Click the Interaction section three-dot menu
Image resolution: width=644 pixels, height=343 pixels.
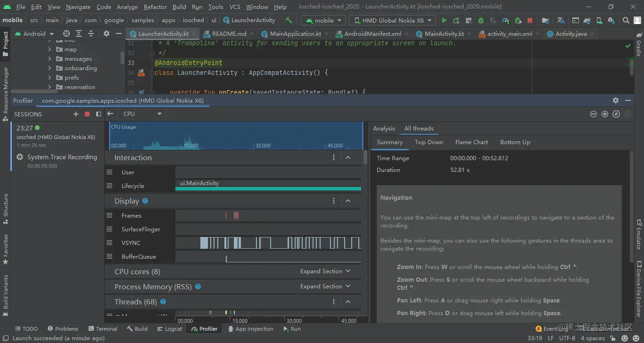click(334, 157)
